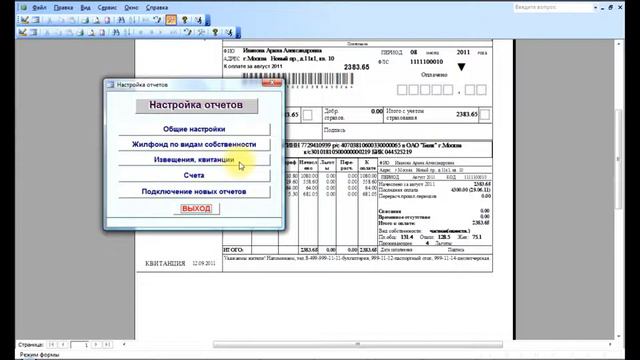This screenshot has height=360, width=640.
Task: Open the Справка menu
Action: [x=157, y=7]
